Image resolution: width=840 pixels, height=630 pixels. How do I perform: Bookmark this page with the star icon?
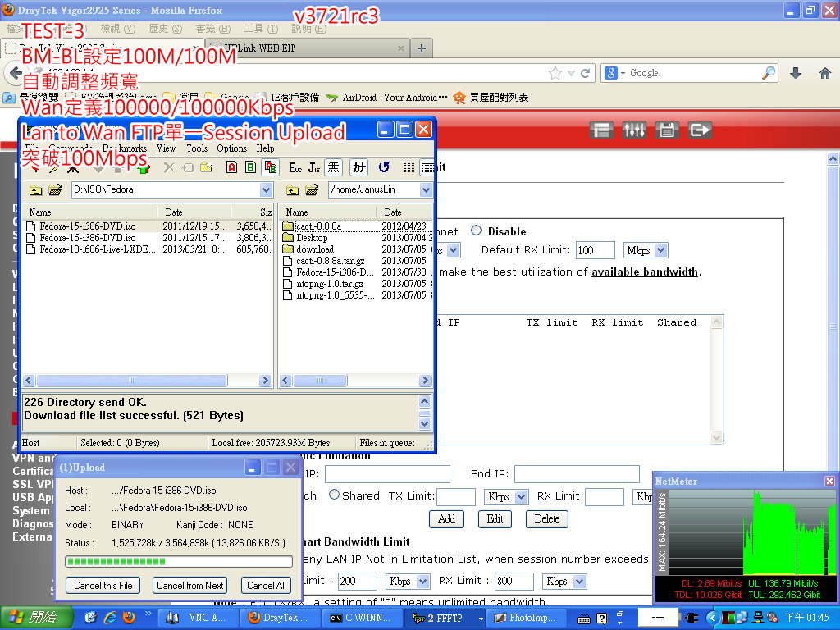[555, 73]
